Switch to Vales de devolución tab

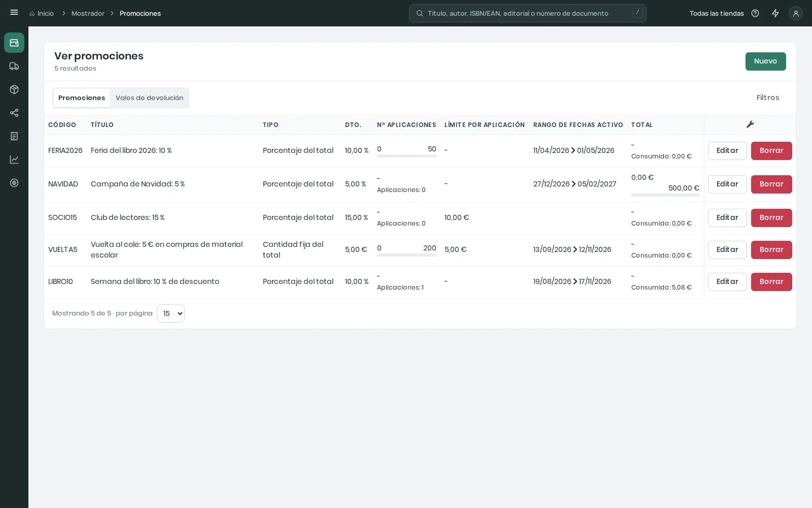click(x=149, y=98)
